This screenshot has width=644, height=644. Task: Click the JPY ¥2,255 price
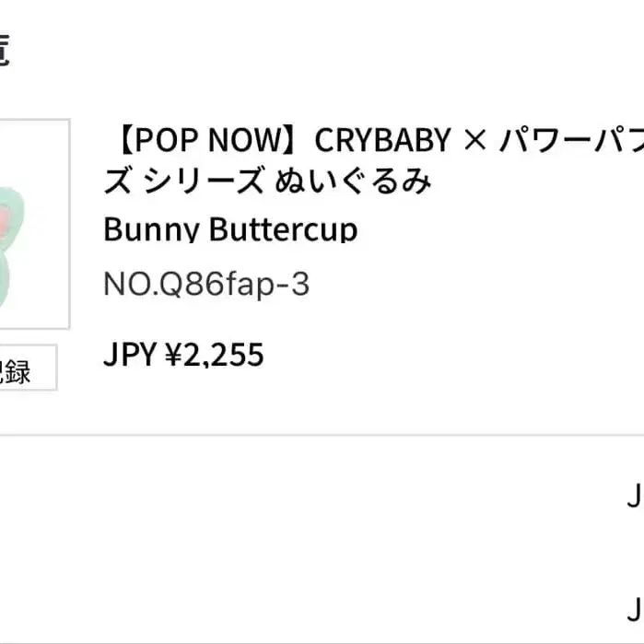tap(183, 355)
